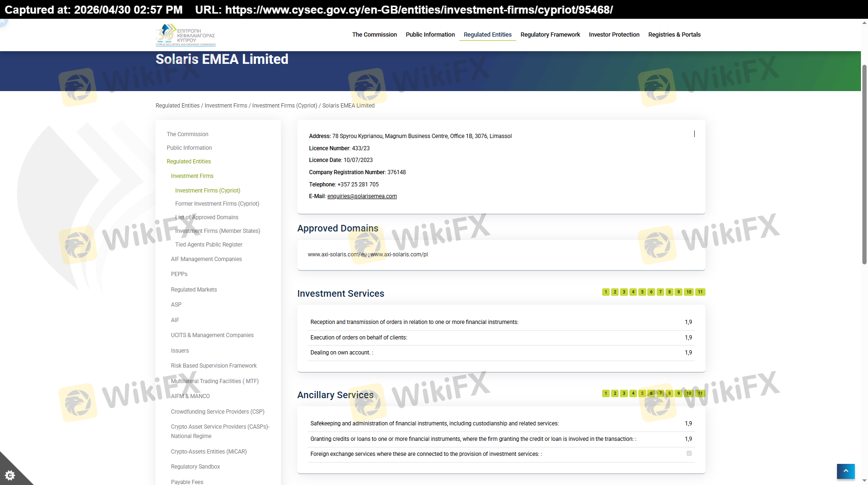
Task: Click the 1,9 value for Dealing on own account
Action: pyautogui.click(x=688, y=353)
